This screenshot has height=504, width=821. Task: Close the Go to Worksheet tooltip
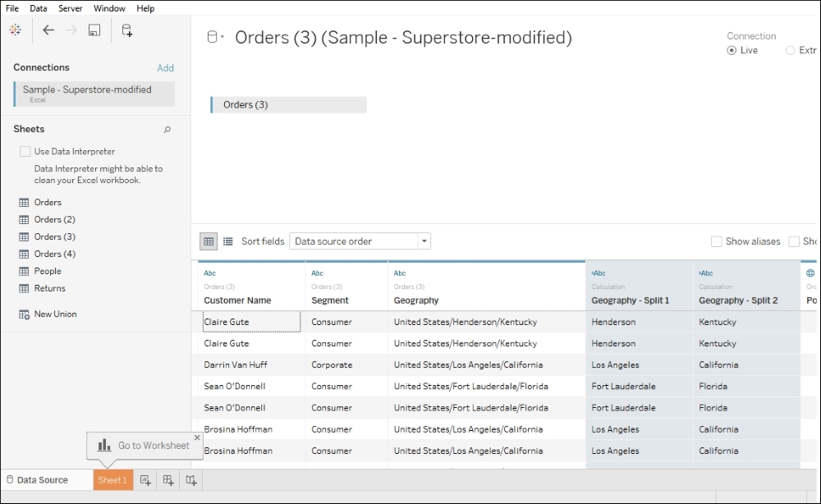(197, 438)
